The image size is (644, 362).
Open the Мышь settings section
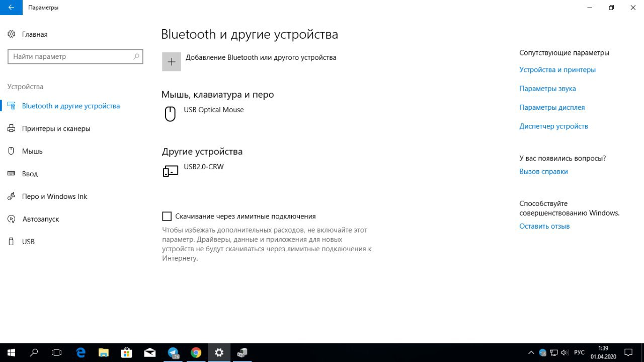(32, 151)
